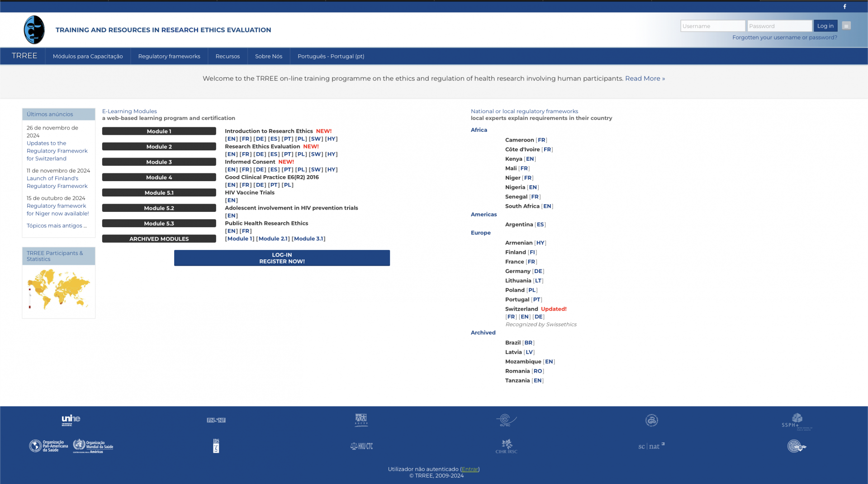Open Forgotten your username or password link
The height and width of the screenshot is (484, 868).
coord(784,37)
